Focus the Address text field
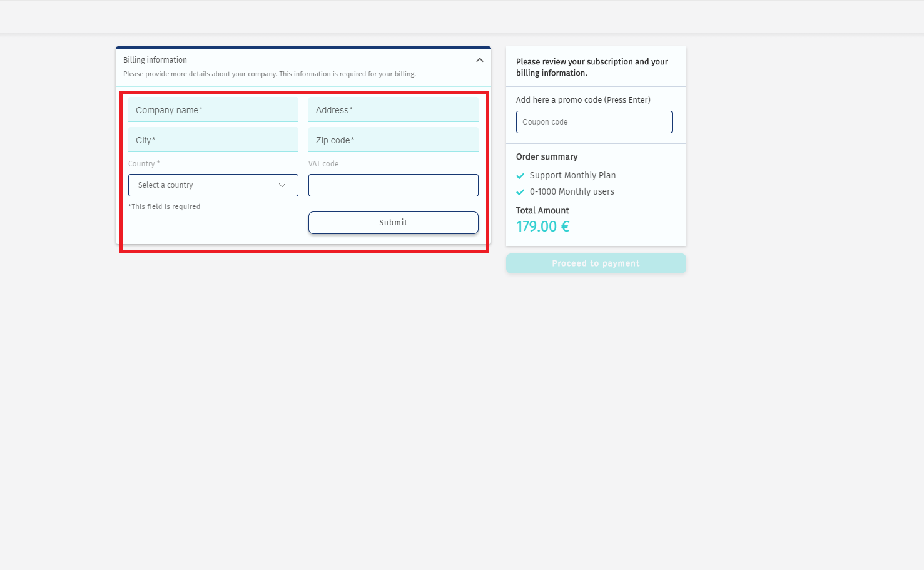The image size is (924, 570). 393,110
